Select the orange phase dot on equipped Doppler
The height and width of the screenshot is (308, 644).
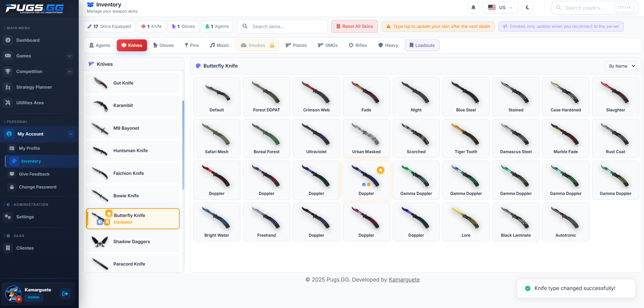coord(368,184)
